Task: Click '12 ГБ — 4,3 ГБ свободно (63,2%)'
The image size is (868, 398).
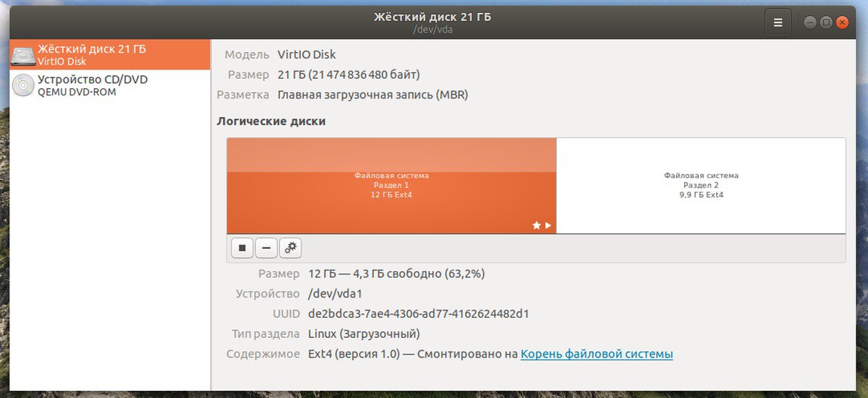Action: 396,274
